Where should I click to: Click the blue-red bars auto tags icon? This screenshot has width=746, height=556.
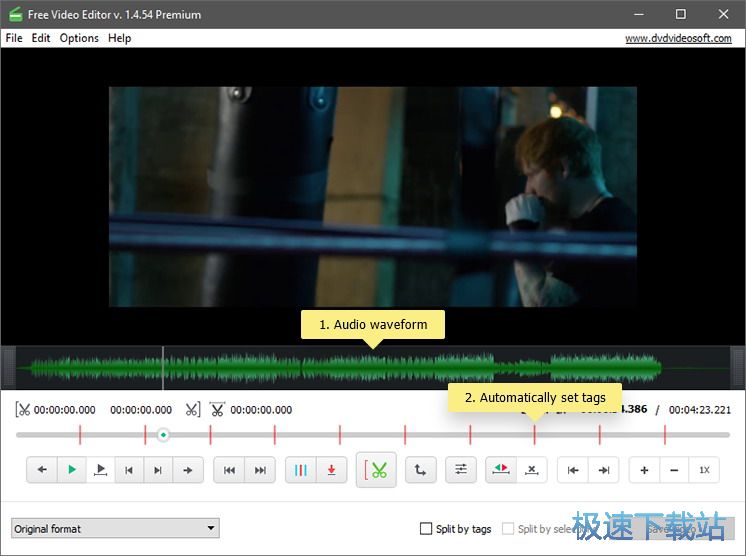(x=301, y=470)
